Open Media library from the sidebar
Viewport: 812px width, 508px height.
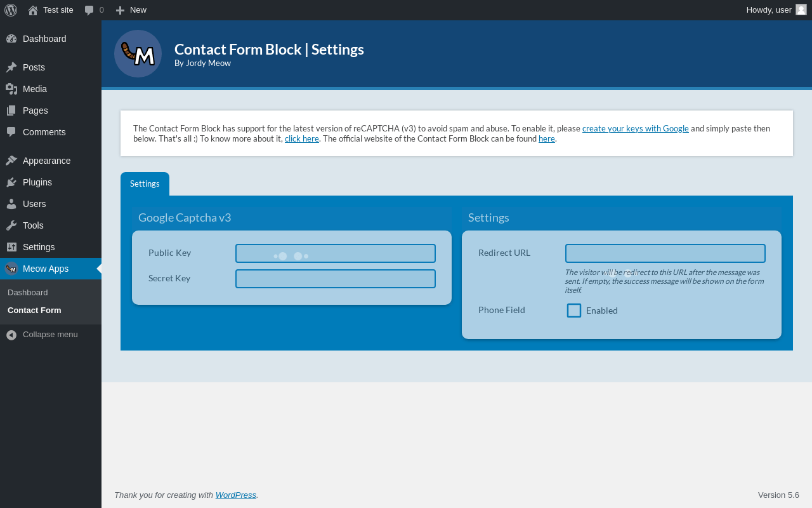click(x=35, y=89)
